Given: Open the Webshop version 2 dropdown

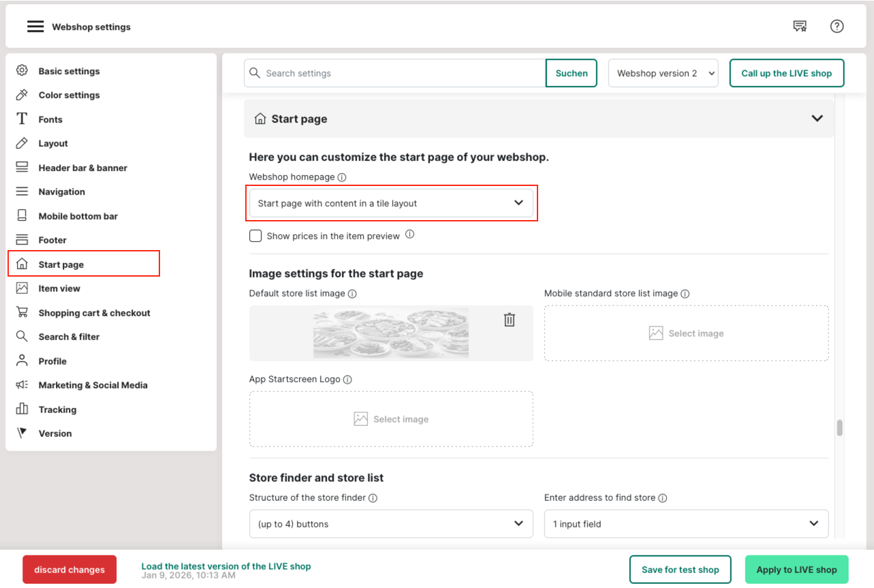Looking at the screenshot, I should pos(663,74).
